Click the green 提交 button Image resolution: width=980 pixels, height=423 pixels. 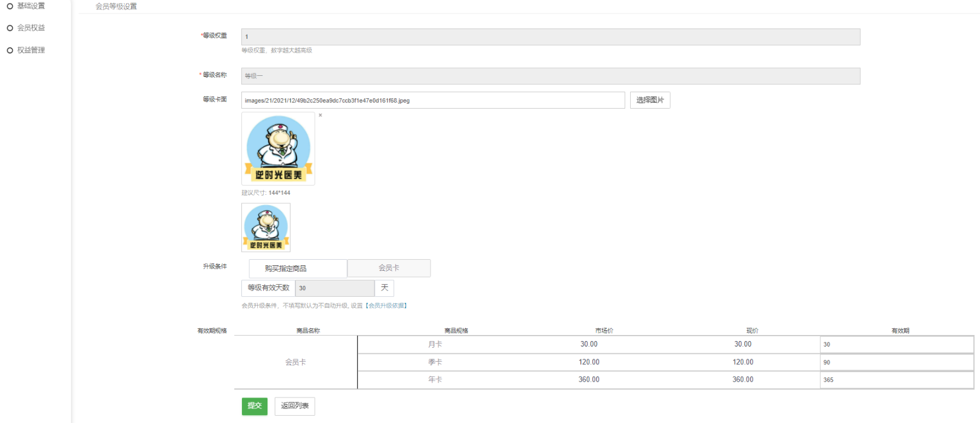click(254, 406)
